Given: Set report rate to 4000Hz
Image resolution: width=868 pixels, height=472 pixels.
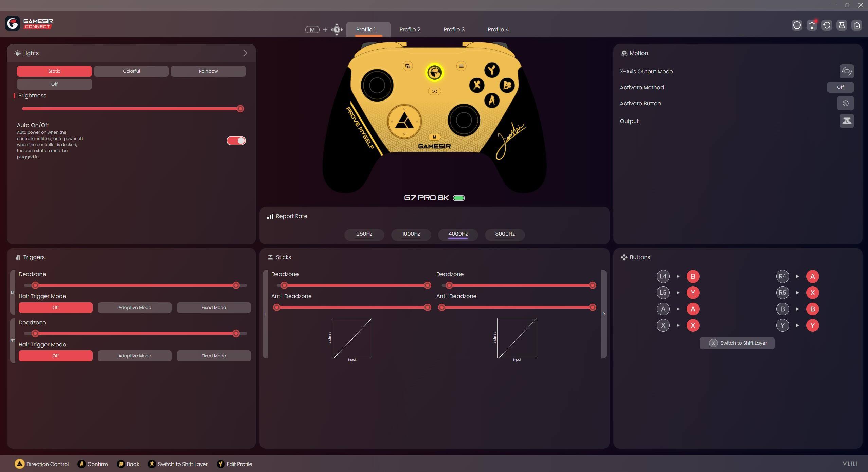Looking at the screenshot, I should (x=458, y=234).
